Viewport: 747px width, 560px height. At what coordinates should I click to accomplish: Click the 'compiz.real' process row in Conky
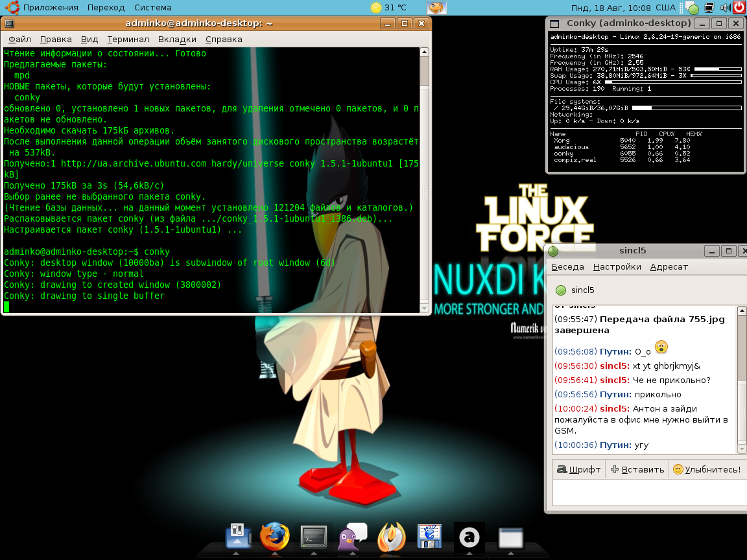pyautogui.click(x=622, y=160)
